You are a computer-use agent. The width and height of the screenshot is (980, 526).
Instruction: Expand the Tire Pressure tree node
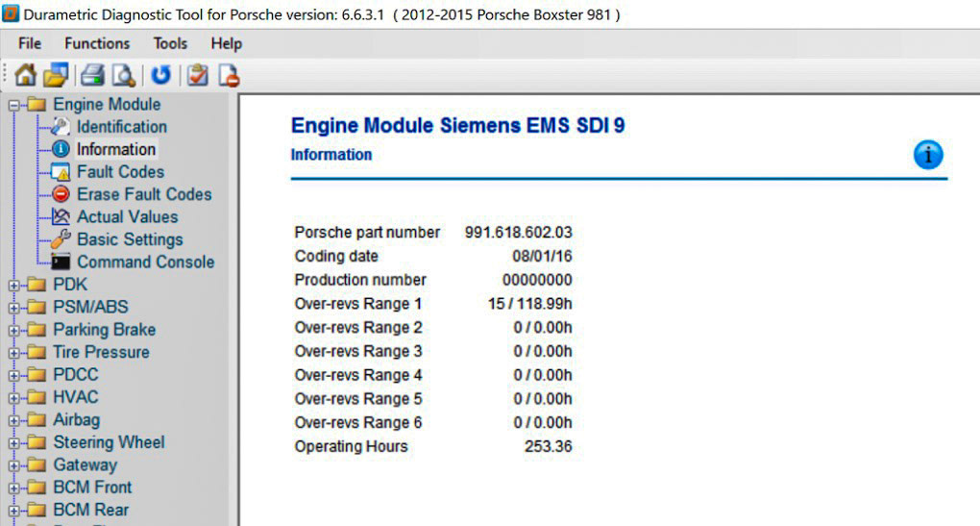(13, 353)
